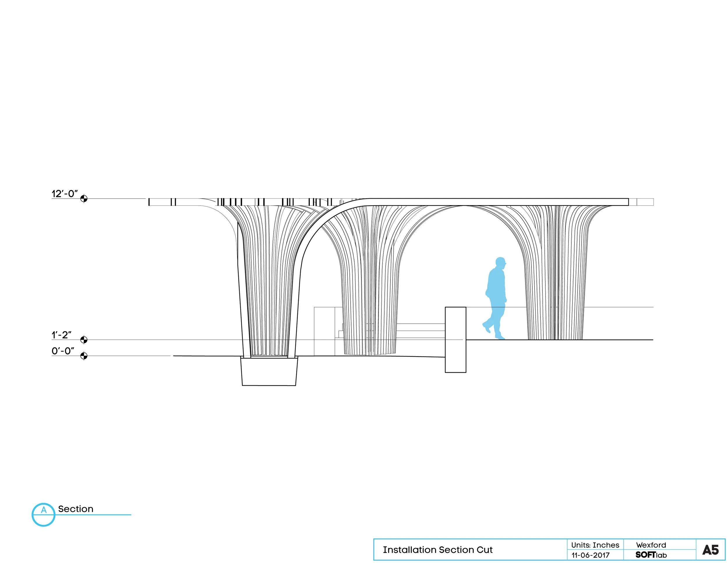
Task: Click the A5 sheet number
Action: 710,550
